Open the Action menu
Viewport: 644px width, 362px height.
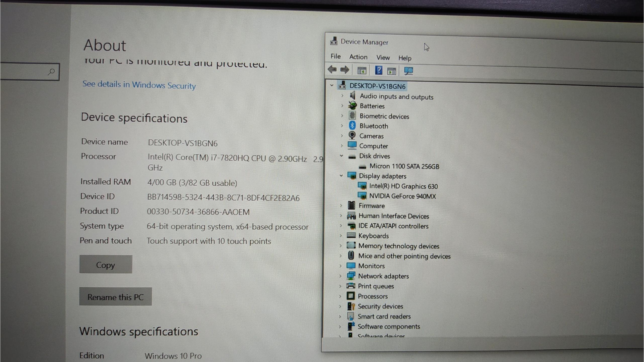[358, 57]
